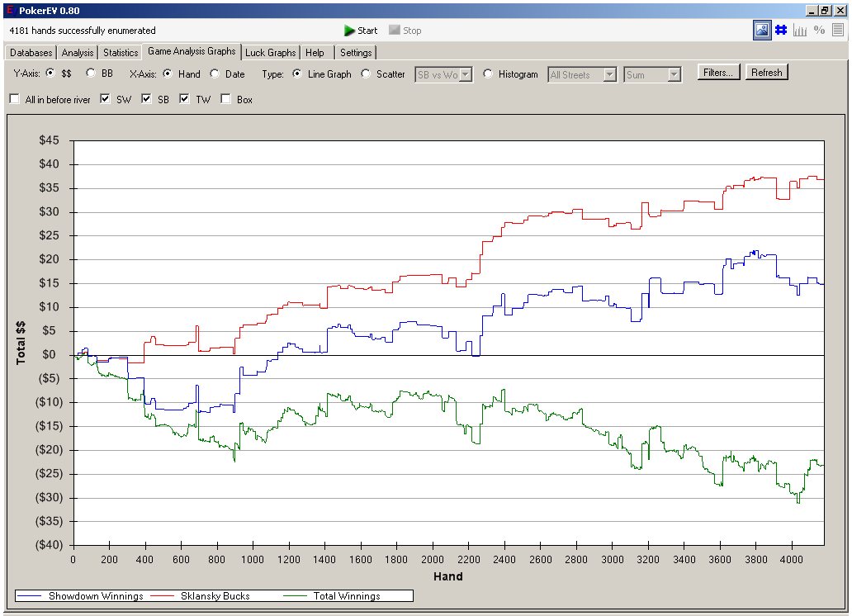Viewport: 852px width, 616px height.
Task: Click the text list view icon
Action: coord(838,31)
